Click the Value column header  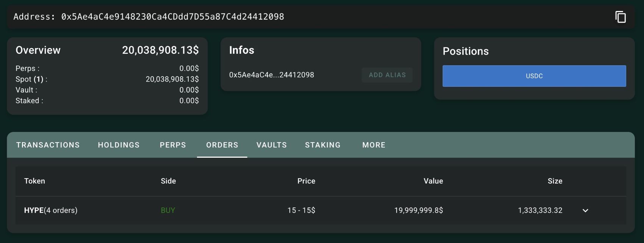[x=433, y=181]
